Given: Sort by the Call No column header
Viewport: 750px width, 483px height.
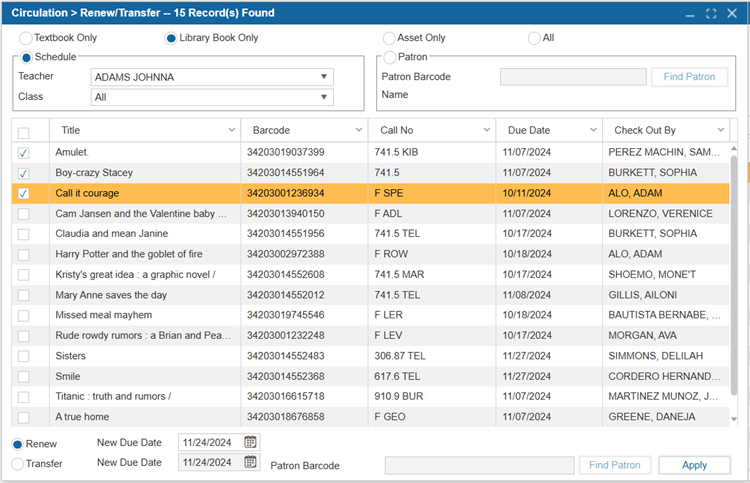Looking at the screenshot, I should (397, 130).
